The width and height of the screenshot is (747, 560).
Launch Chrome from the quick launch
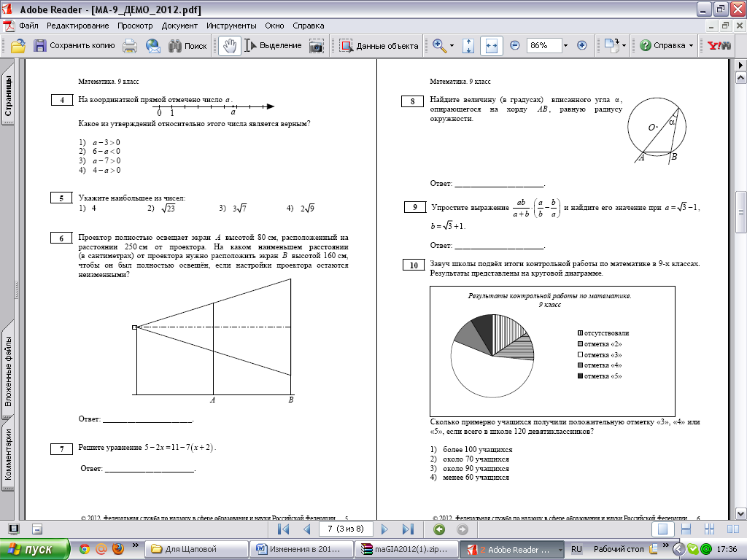click(85, 549)
